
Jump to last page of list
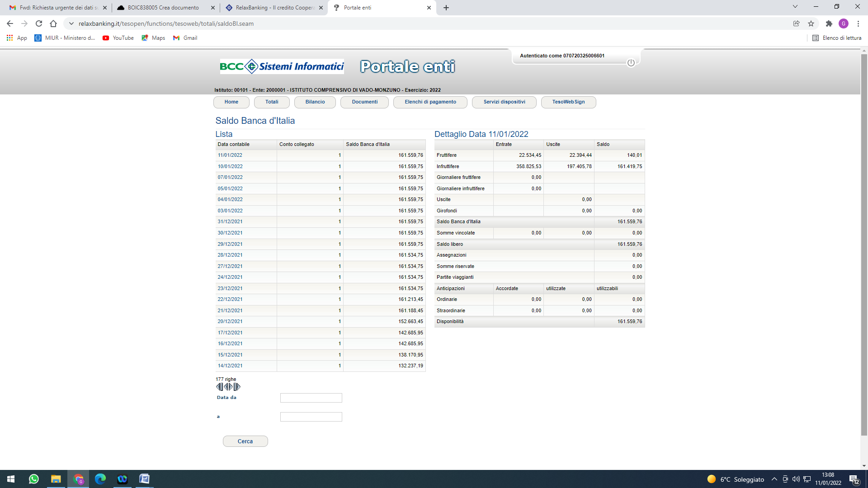[x=237, y=387]
